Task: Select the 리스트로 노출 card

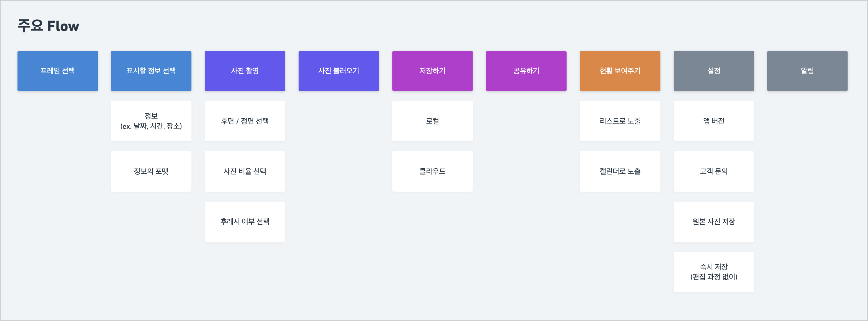Action: [620, 121]
